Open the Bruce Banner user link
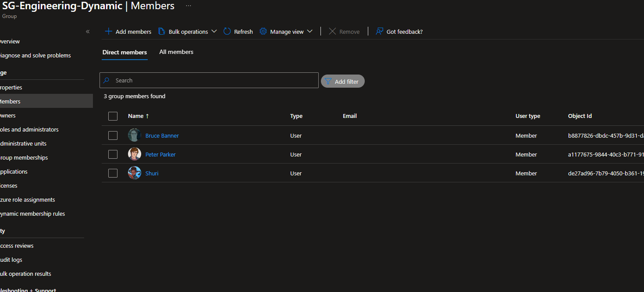 (162, 135)
